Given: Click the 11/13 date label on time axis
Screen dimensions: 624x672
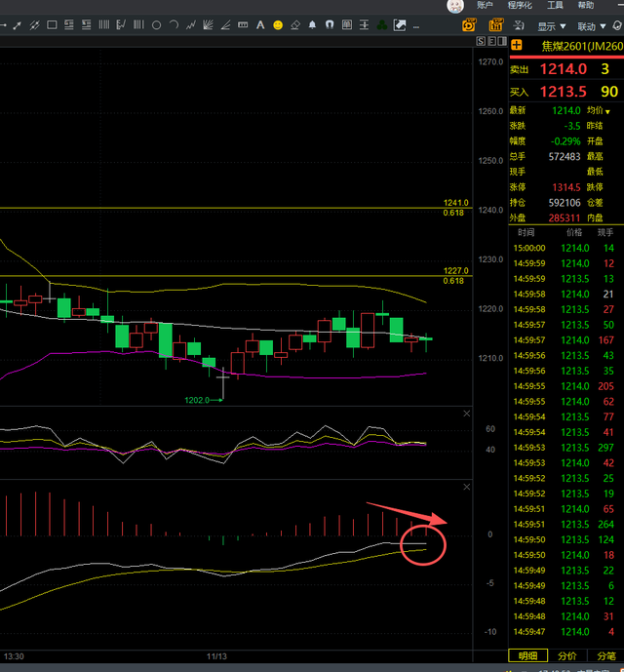Looking at the screenshot, I should point(216,656).
